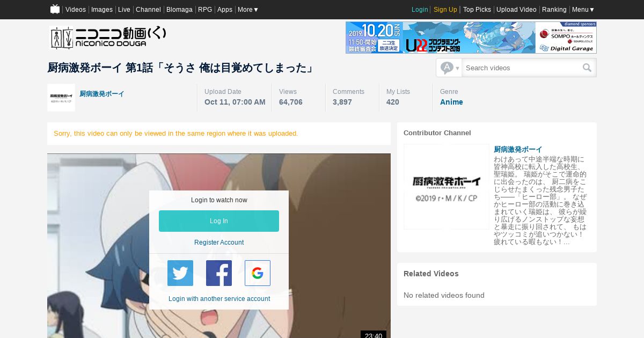Viewport: 644px width, 338px height.
Task: Click the search magnifier icon
Action: [x=587, y=68]
